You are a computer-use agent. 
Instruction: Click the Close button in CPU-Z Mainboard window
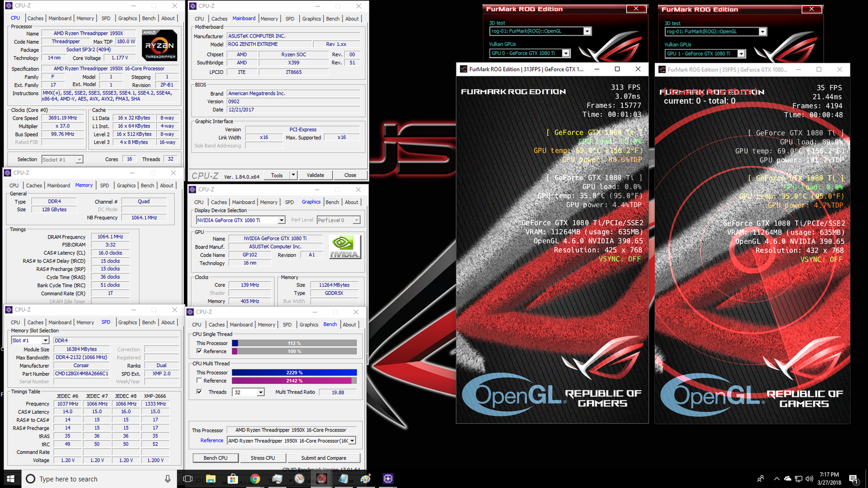[x=350, y=175]
